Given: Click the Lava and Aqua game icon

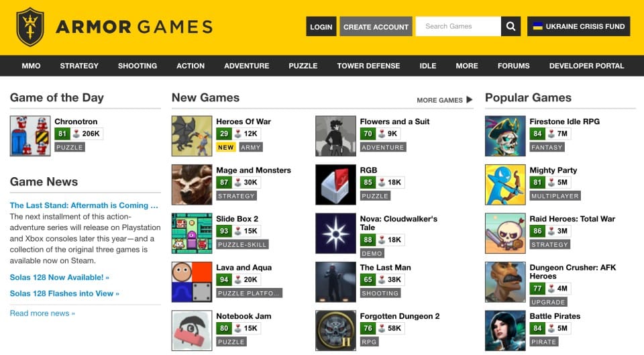Looking at the screenshot, I should (192, 282).
